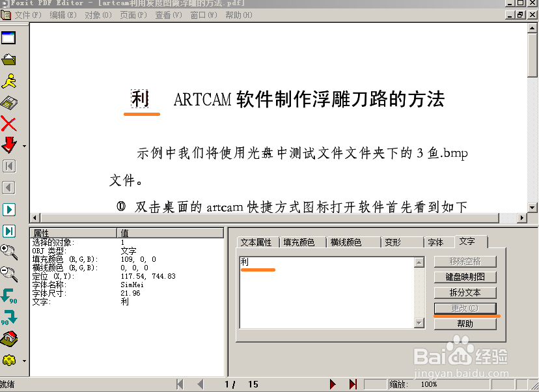Switch to the 横线颜色 tab
This screenshot has height=392, width=539.
346,242
